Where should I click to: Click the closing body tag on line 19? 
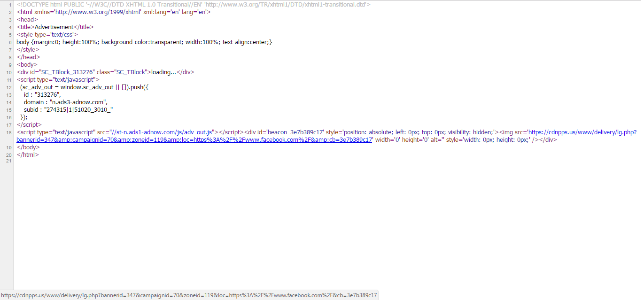pyautogui.click(x=28, y=147)
